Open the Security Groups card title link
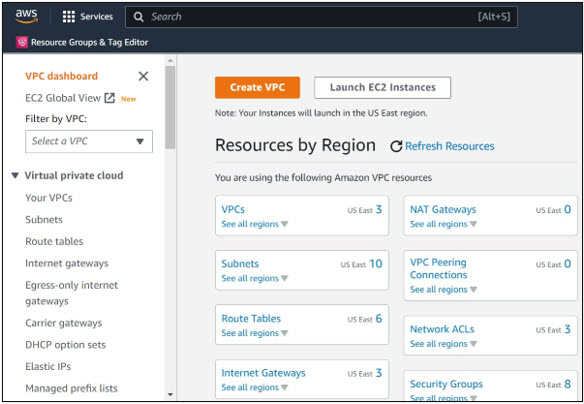 (x=447, y=384)
